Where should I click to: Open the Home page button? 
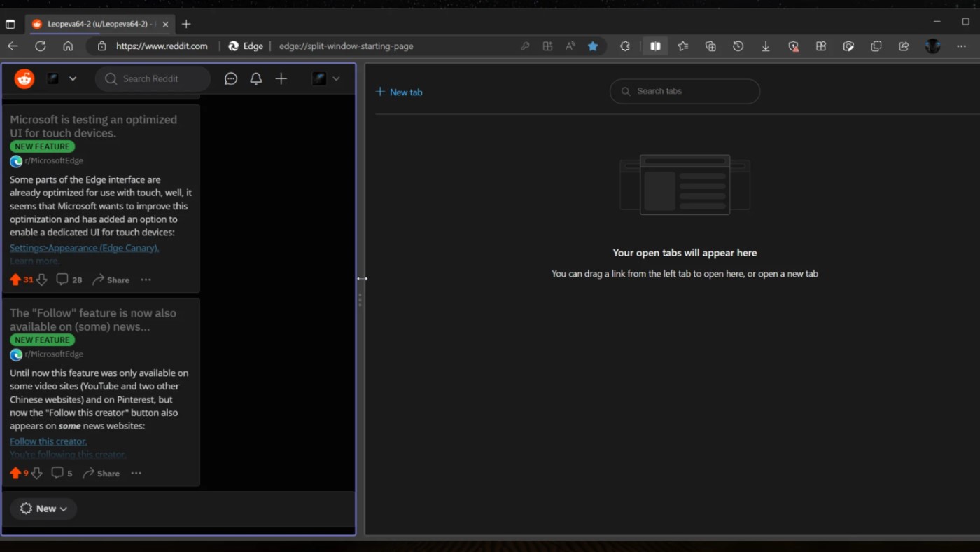point(68,46)
